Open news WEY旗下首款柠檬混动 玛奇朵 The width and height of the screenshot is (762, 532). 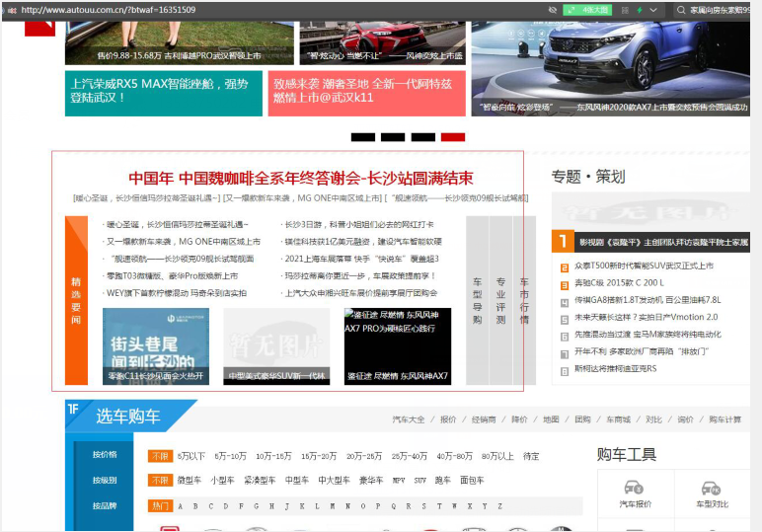pyautogui.click(x=177, y=293)
